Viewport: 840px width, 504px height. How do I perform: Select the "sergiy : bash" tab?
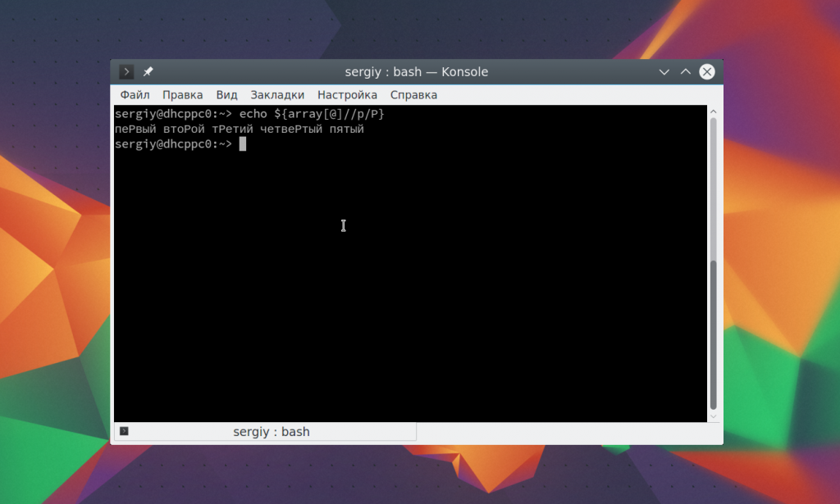tap(271, 431)
